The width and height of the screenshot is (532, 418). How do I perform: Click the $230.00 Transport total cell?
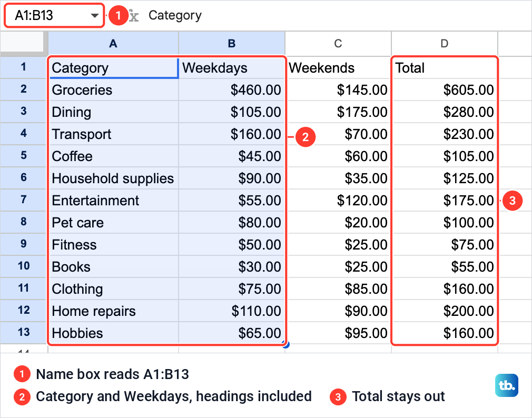pos(445,134)
